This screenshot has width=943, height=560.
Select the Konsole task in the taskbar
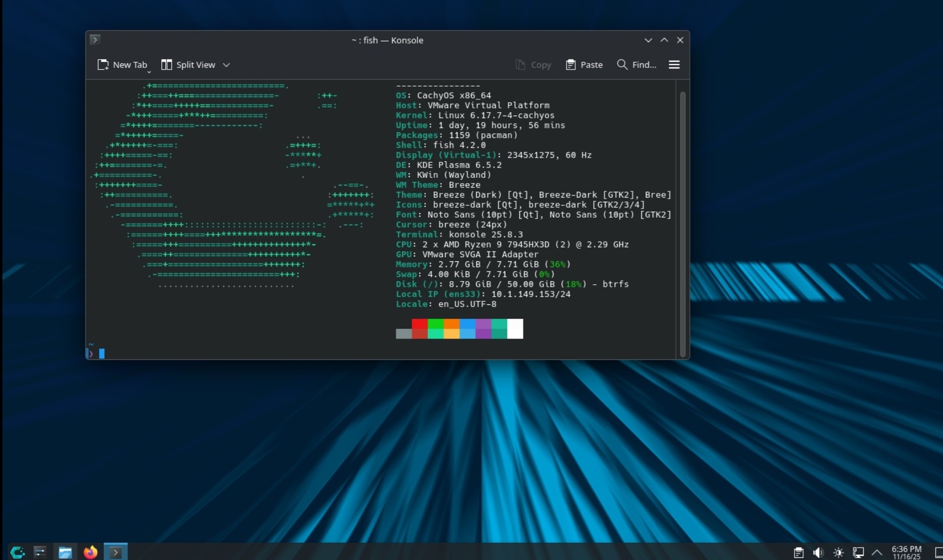coord(116,552)
